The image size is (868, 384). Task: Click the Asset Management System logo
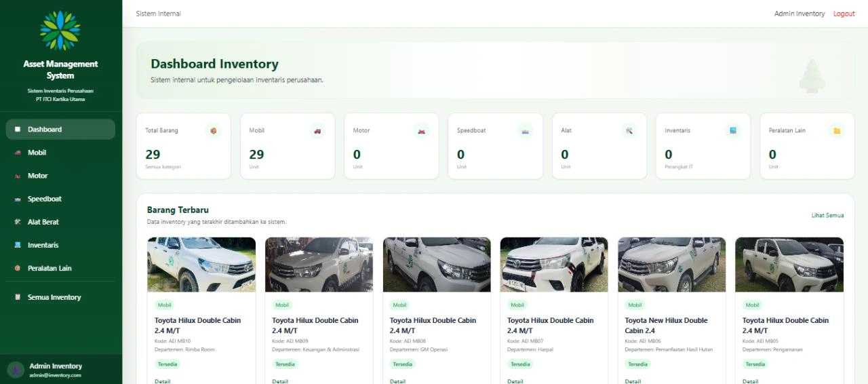(60, 31)
